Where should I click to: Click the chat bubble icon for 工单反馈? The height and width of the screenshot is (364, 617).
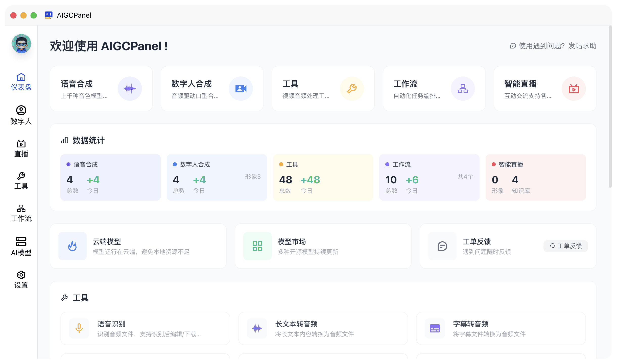442,246
